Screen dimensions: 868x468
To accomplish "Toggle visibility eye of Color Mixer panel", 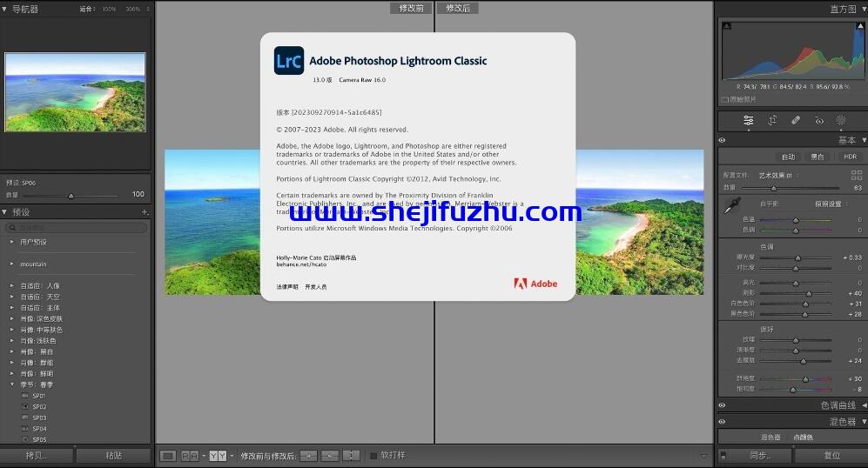I will coord(722,422).
